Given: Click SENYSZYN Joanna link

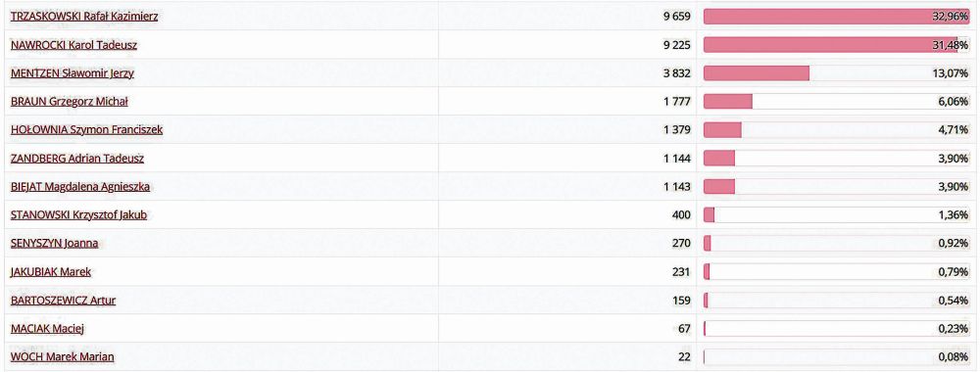Looking at the screenshot, I should (54, 244).
